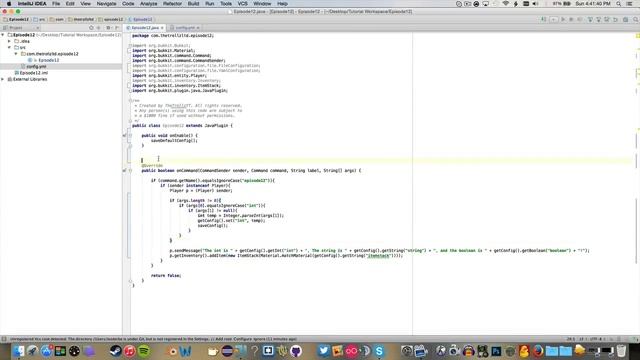Click the thetrollzltd breadcrumb
This screenshot has width=640, height=360.
(82, 19)
